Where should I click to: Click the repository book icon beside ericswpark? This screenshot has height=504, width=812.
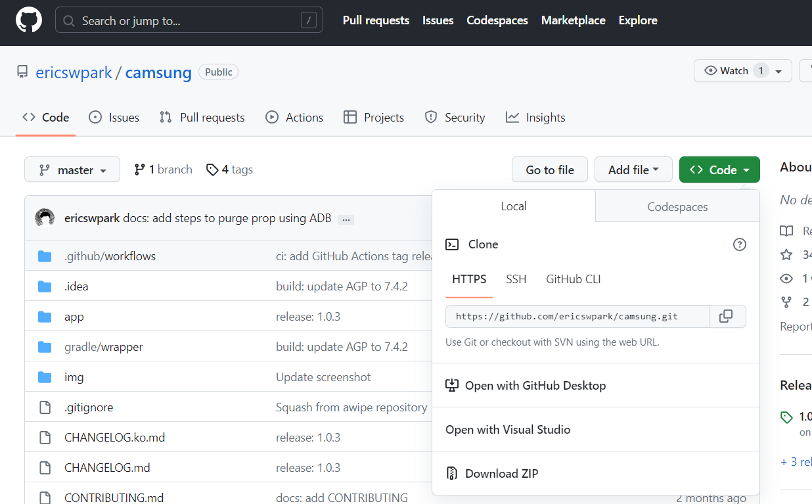coord(23,72)
